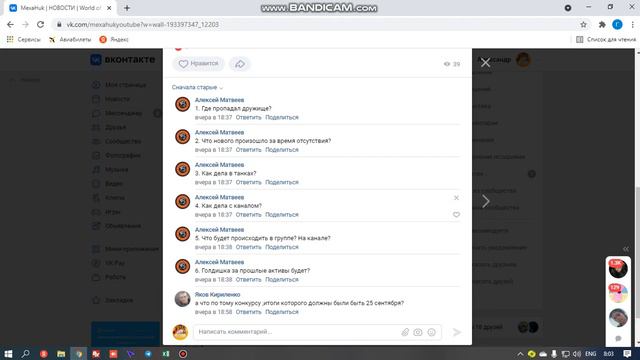The width and height of the screenshot is (640, 360).
Task: Open volume control in tray
Action: tap(577, 354)
